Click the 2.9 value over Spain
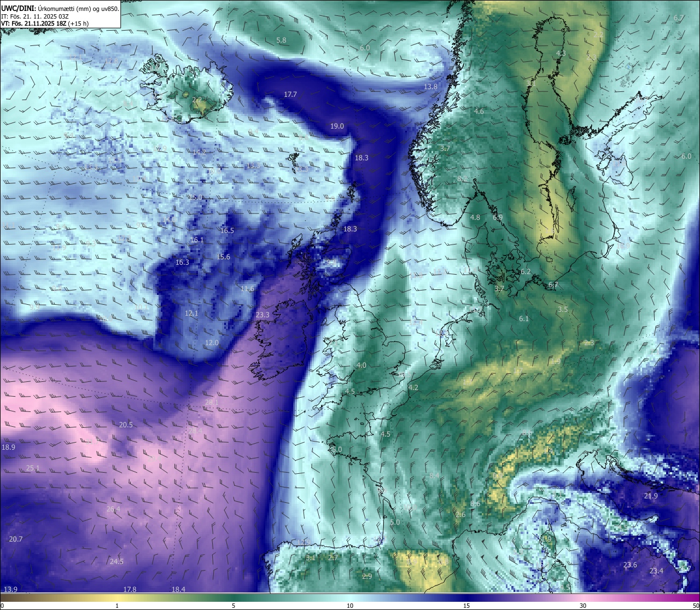The width and height of the screenshot is (700, 610). pyautogui.click(x=367, y=577)
